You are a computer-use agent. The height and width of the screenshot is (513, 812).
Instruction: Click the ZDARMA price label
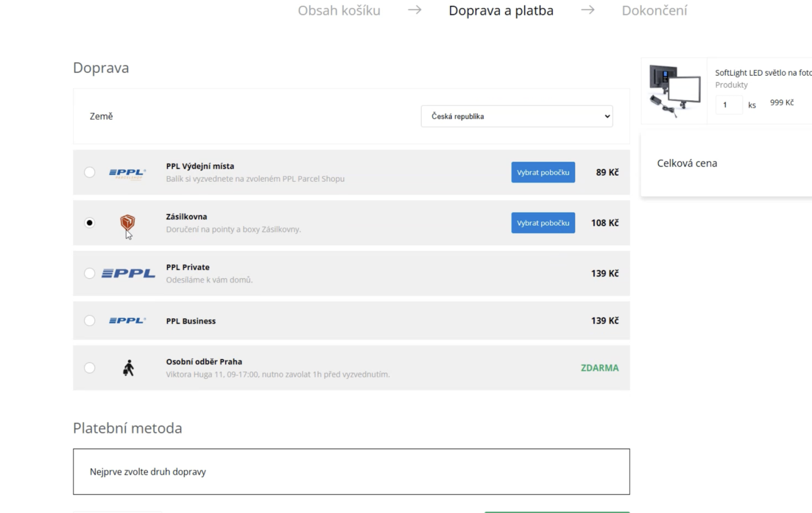[600, 368]
